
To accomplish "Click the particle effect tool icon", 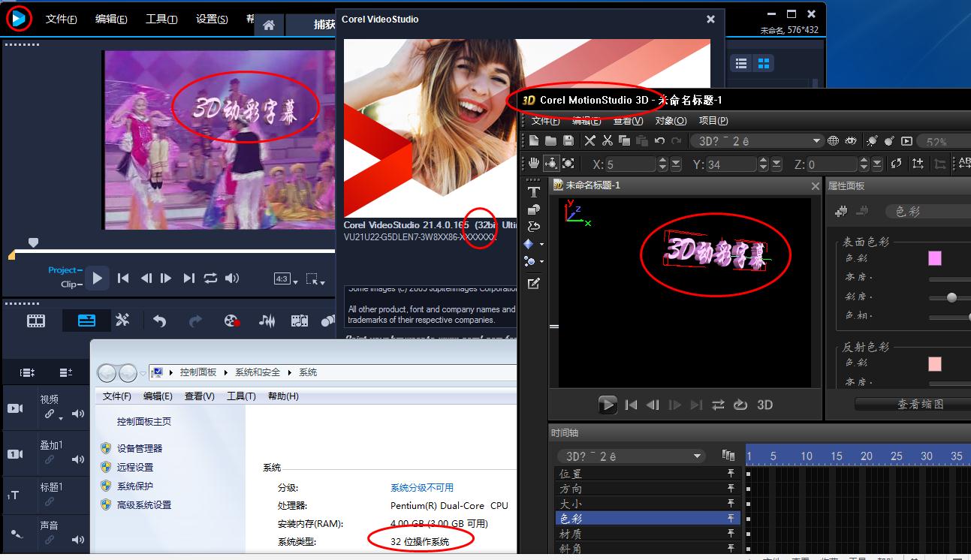I will point(529,261).
